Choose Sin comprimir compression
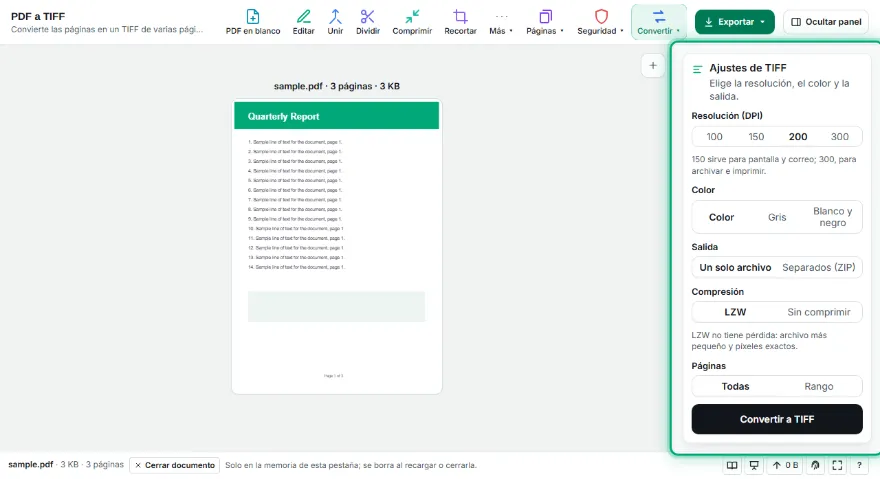 pyautogui.click(x=819, y=312)
